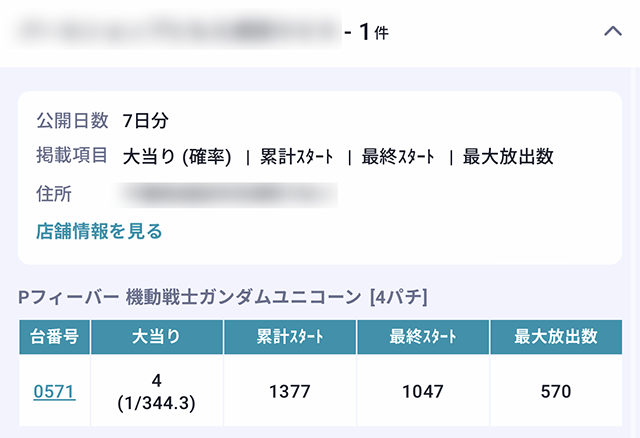Select the 累計スタート table column header
640x438 pixels.
289,337
